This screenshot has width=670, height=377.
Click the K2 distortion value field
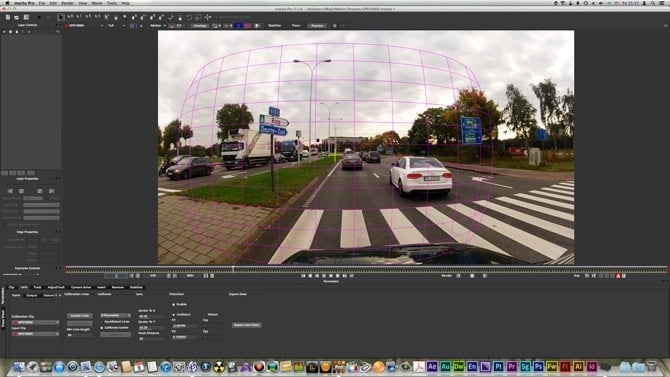tap(185, 337)
